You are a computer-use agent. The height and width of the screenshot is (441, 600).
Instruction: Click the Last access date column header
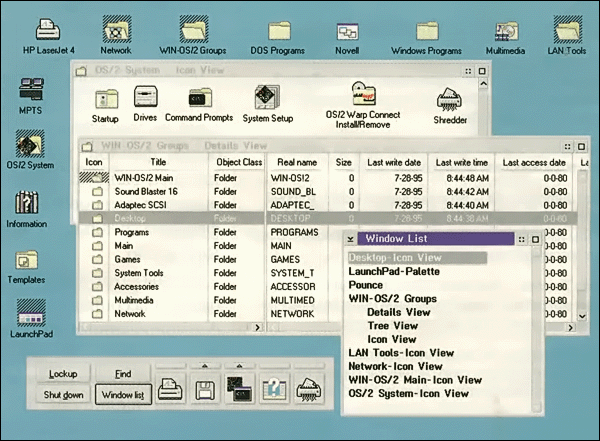534,162
